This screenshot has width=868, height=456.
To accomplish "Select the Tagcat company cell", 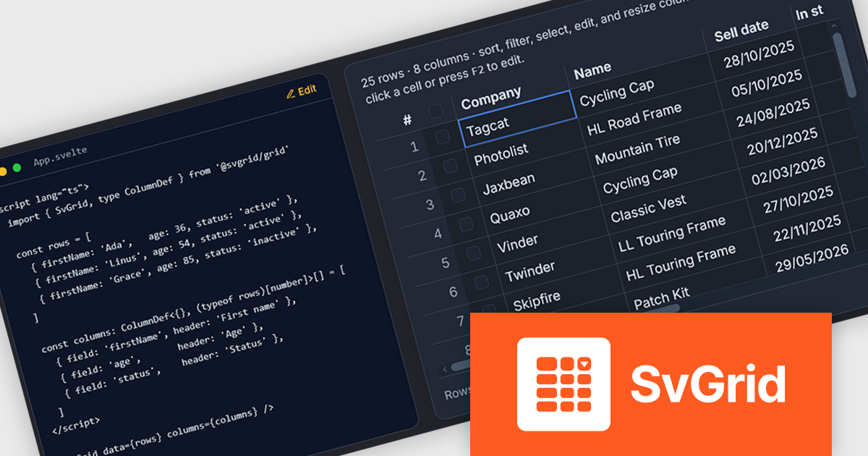I will click(x=518, y=119).
